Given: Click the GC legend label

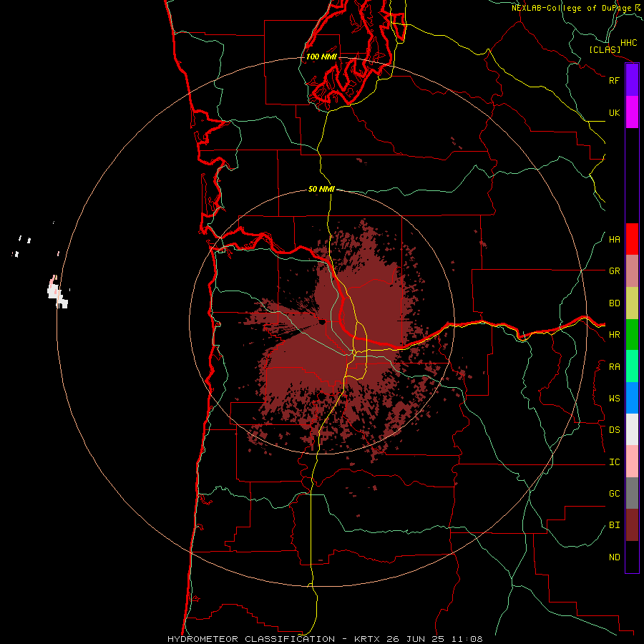Looking at the screenshot, I should coord(614,494).
